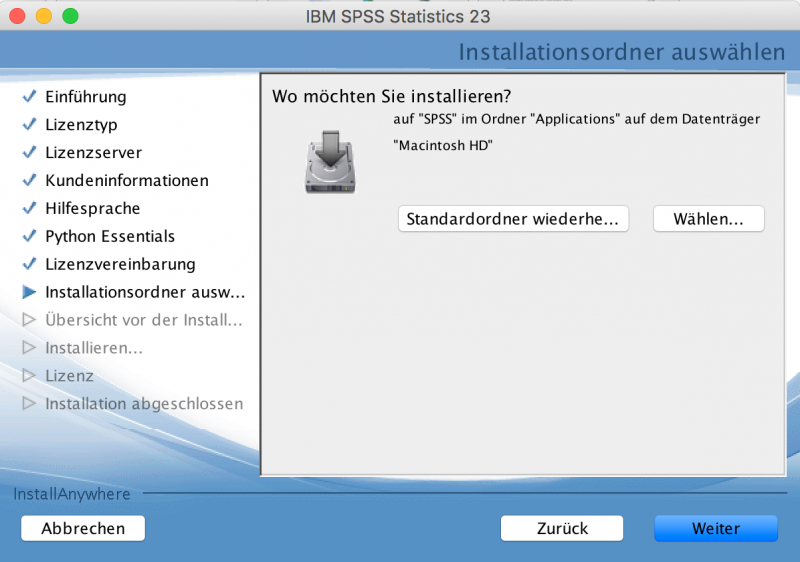This screenshot has height=562, width=800.
Task: Click the checkmark next to Einführung
Action: [30, 96]
